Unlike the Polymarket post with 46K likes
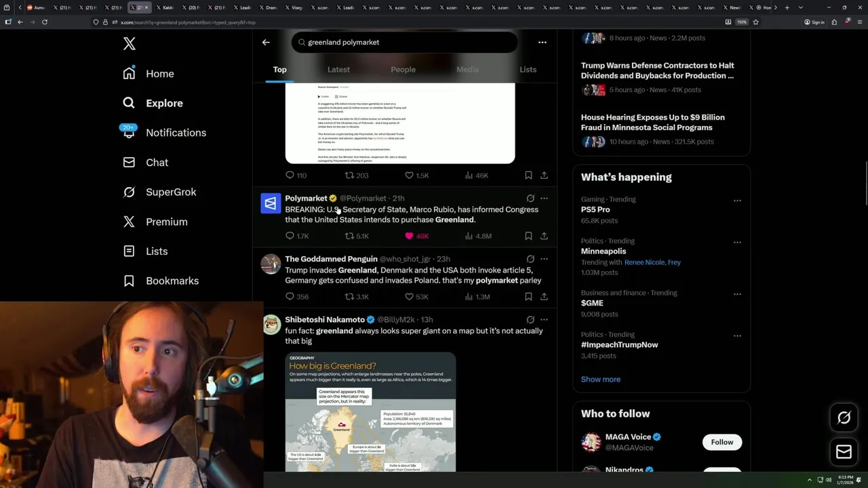The height and width of the screenshot is (488, 868). coord(416,236)
